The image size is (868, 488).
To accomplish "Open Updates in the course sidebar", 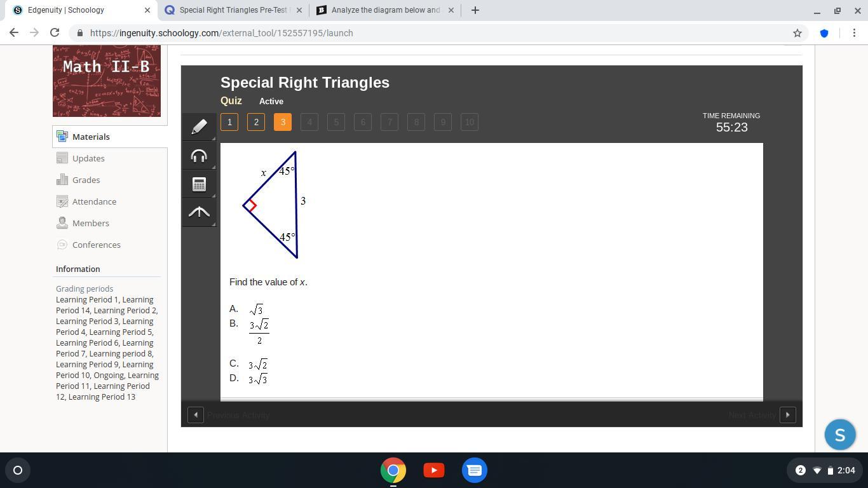I will point(88,158).
